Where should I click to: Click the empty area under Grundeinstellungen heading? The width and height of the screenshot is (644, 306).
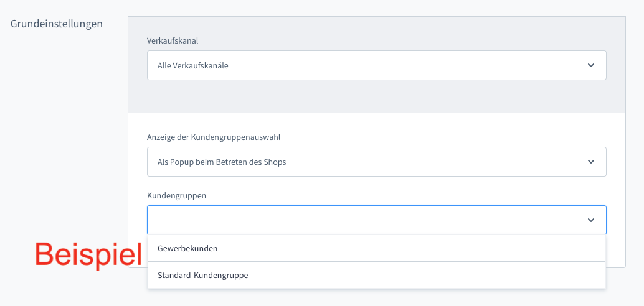pyautogui.click(x=62, y=124)
